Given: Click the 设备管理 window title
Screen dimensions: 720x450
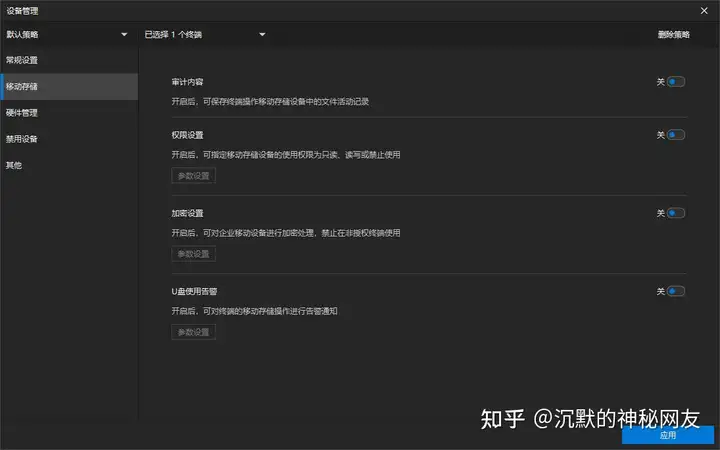Looking at the screenshot, I should (x=22, y=11).
